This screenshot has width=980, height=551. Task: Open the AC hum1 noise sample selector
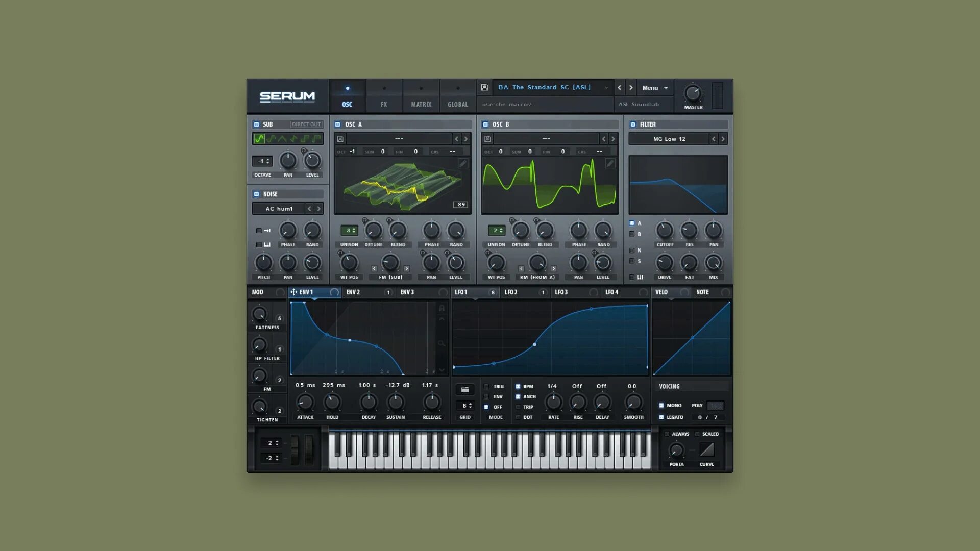click(279, 209)
